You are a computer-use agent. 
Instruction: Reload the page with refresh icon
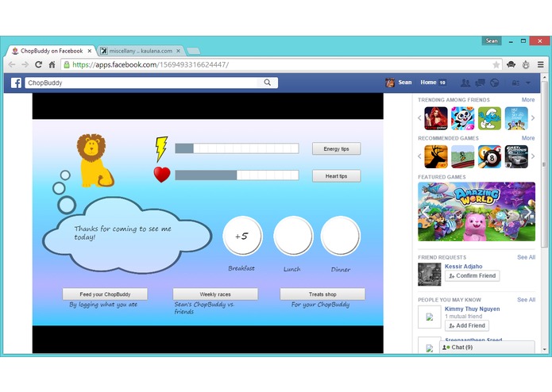[x=38, y=65]
